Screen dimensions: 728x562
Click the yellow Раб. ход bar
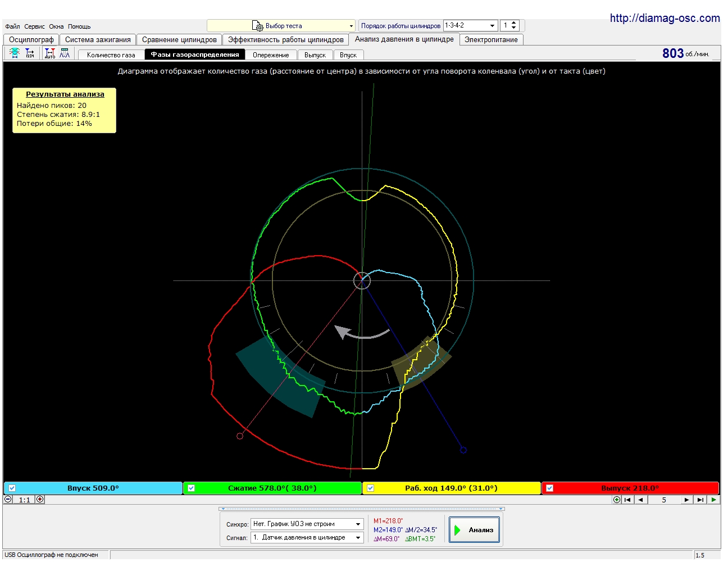(x=451, y=488)
